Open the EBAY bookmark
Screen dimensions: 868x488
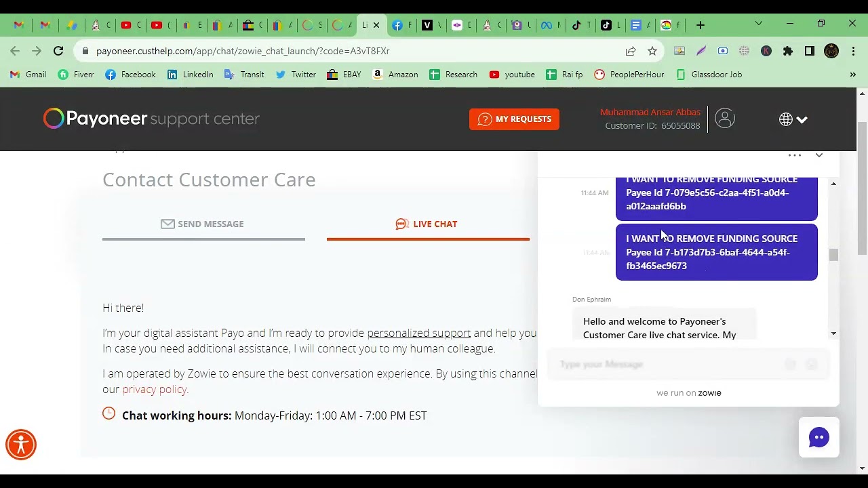(344, 75)
